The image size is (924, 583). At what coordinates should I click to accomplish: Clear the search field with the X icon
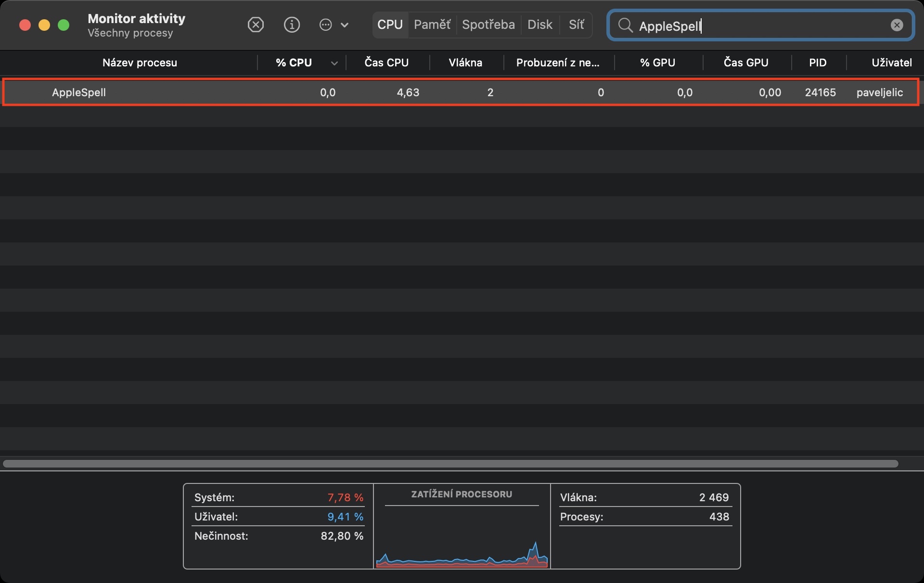(897, 25)
